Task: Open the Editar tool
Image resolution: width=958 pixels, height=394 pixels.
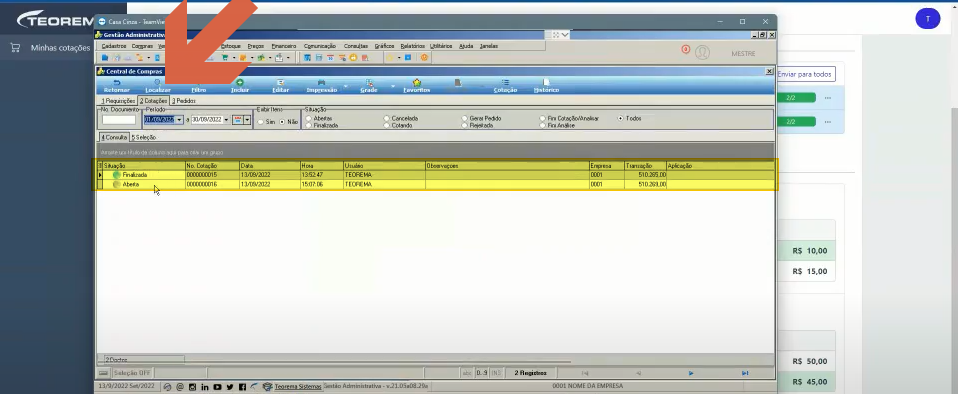Action: (280, 86)
